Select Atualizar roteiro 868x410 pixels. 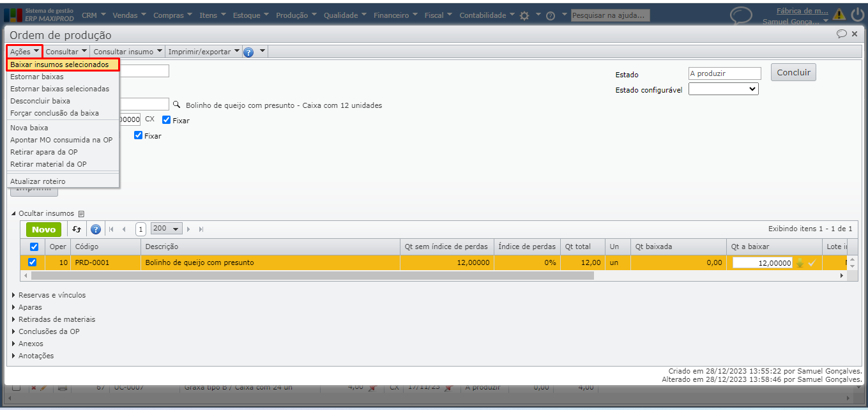coord(63,181)
